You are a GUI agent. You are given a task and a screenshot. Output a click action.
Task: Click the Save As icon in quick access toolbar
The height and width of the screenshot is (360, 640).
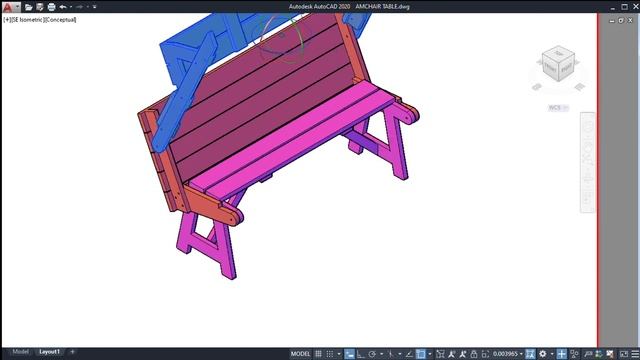[40, 7]
